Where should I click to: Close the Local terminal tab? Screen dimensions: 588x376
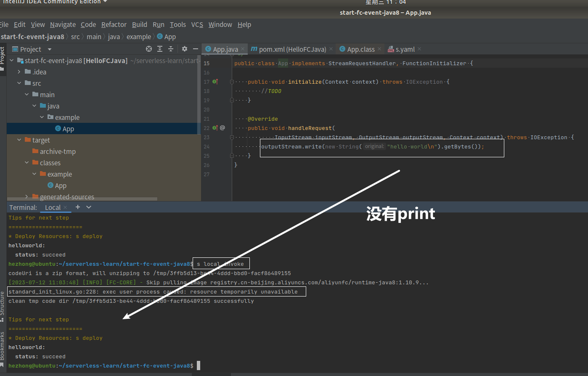[x=66, y=207]
